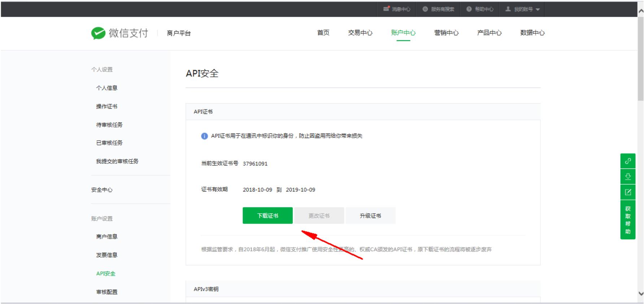Open the 营销中心 navigation tab
Image resolution: width=644 pixels, height=304 pixels.
pyautogui.click(x=446, y=33)
